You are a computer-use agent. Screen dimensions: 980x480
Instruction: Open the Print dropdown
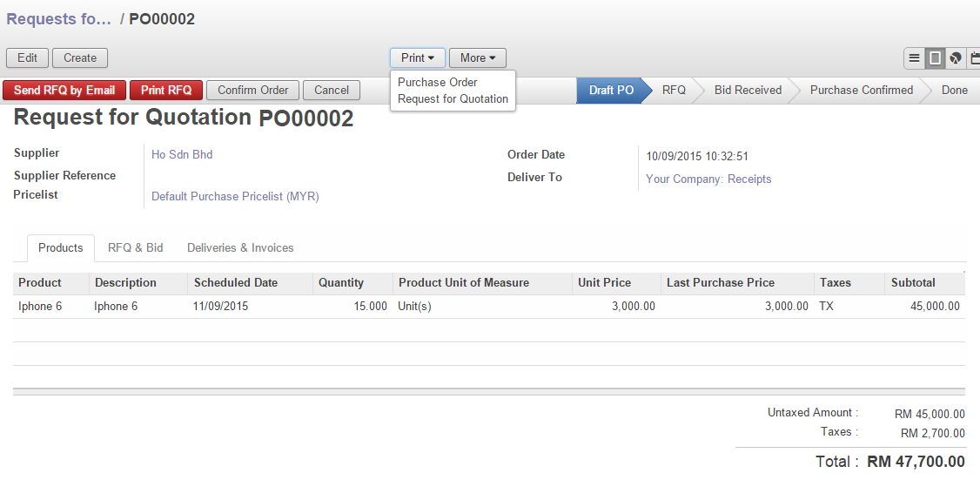pos(417,58)
